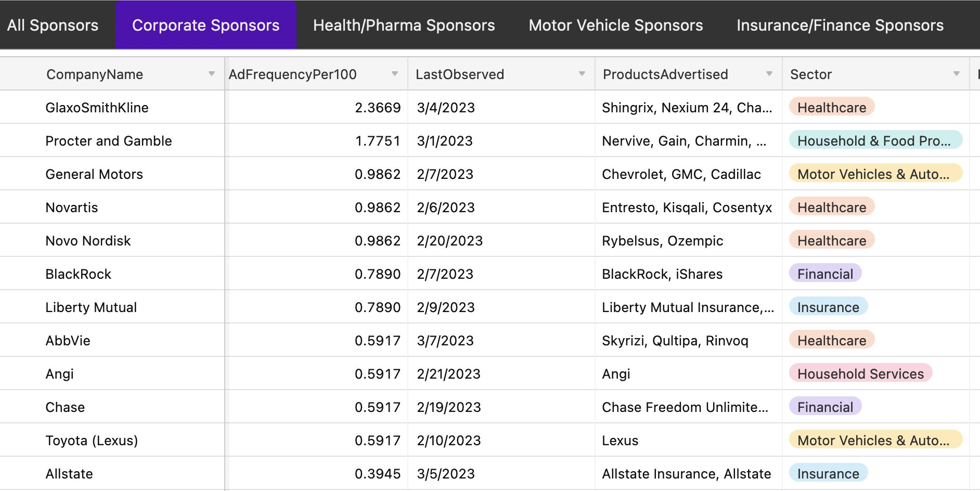Select the Corporate Sponsors tab
980x491 pixels.
206,25
